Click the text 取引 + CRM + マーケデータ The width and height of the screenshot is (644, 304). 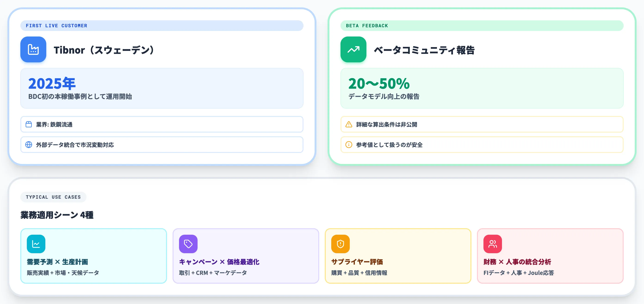[x=213, y=273]
